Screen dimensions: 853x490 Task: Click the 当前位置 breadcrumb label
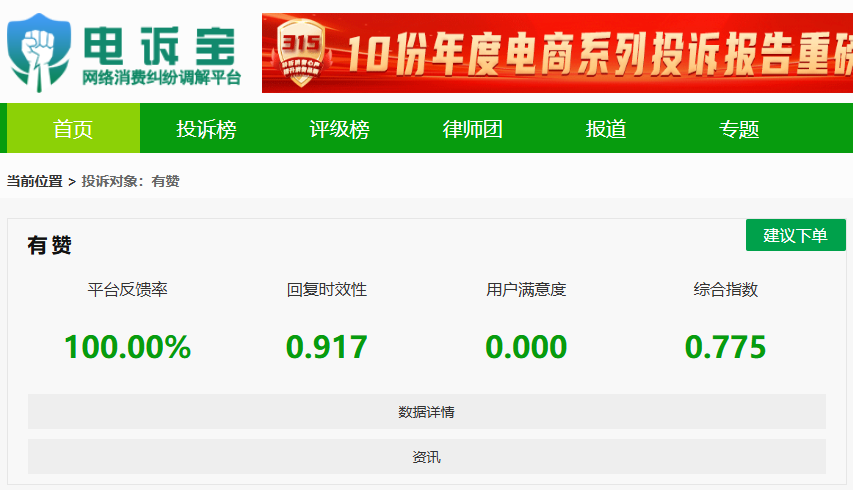click(34, 181)
